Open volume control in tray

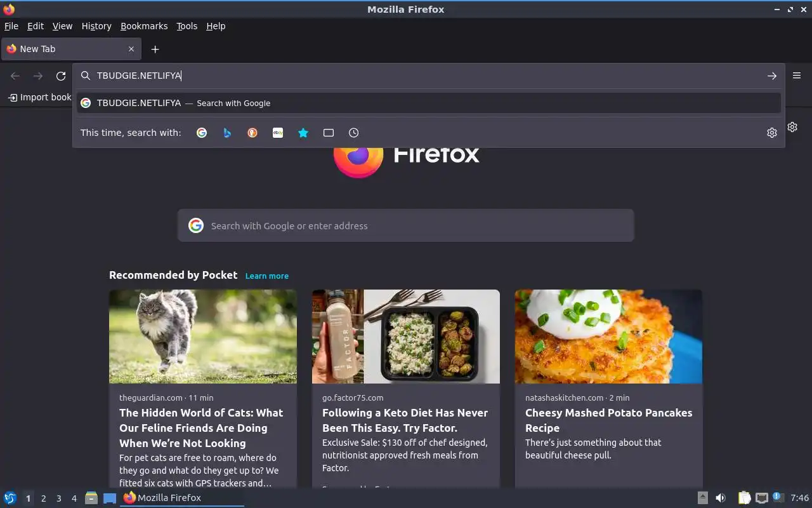coord(721,498)
